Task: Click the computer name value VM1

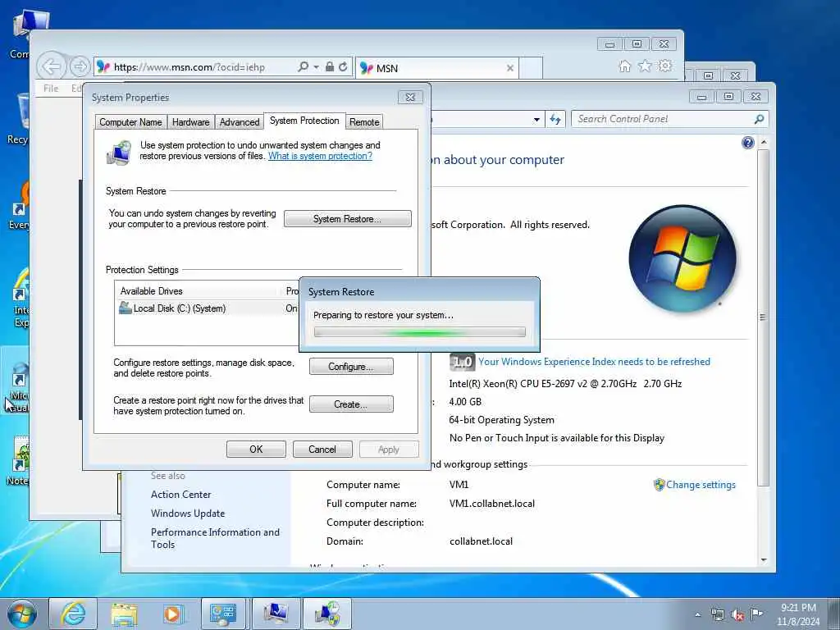Action: coord(459,485)
